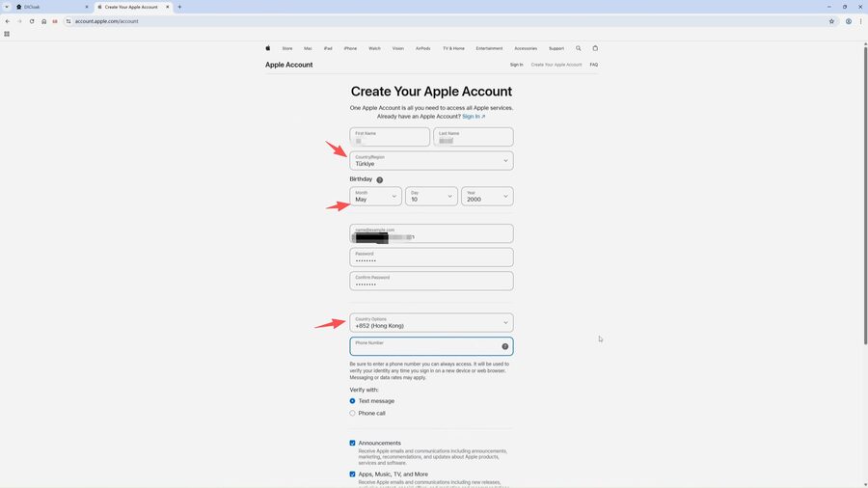Image resolution: width=868 pixels, height=488 pixels.
Task: Click the Confirm Password field
Action: [x=431, y=281]
